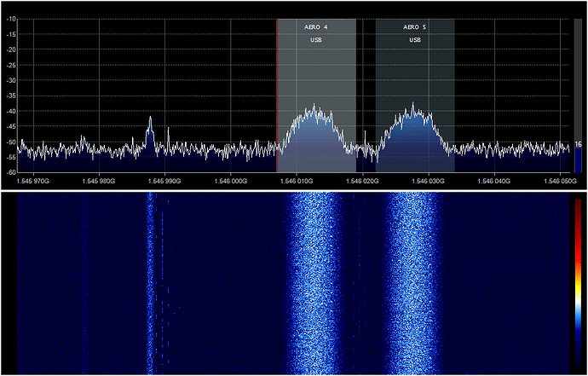Screen dimensions: 588x376
Task: Tune to 1.546 020G frequency label
Action: tap(363, 181)
